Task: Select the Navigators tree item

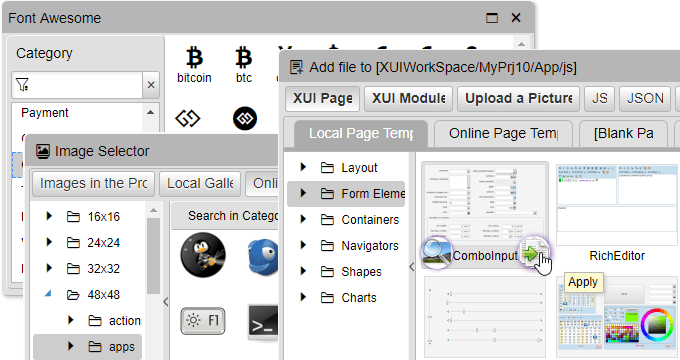Action: click(x=346, y=245)
